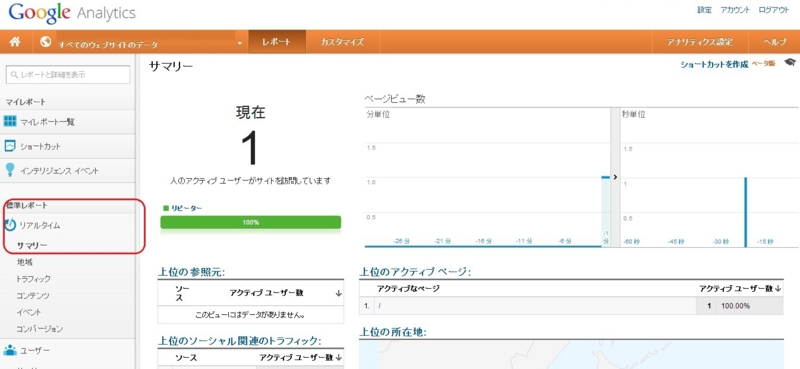Select コンテンツ under リアルタイム
800x369 pixels.
33,296
